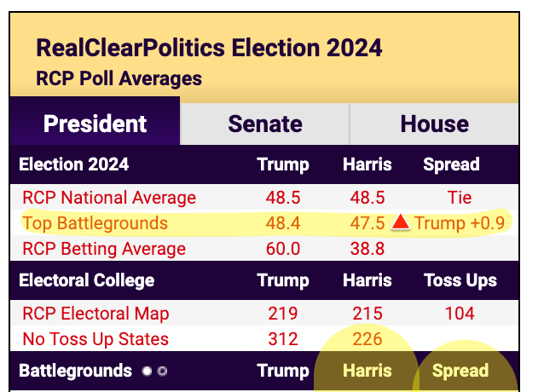Image resolution: width=544 pixels, height=392 pixels.
Task: Click the Trump +0.9 spread value
Action: [460, 224]
